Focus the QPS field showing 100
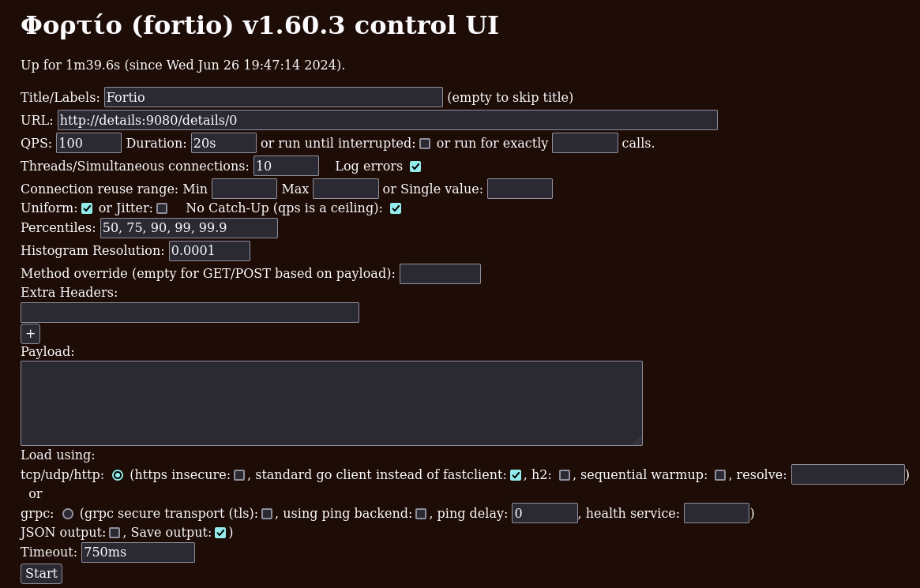The width and height of the screenshot is (920, 588). 88,143
